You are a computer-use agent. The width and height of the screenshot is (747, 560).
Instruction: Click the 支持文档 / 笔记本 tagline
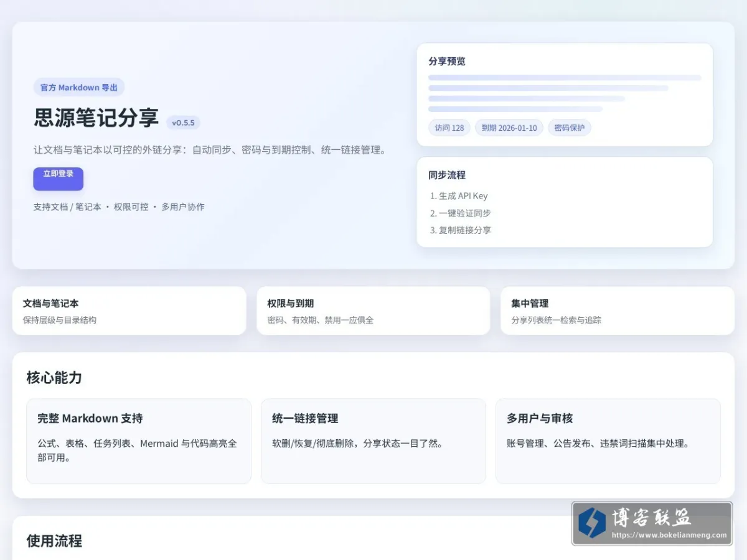pos(119,207)
